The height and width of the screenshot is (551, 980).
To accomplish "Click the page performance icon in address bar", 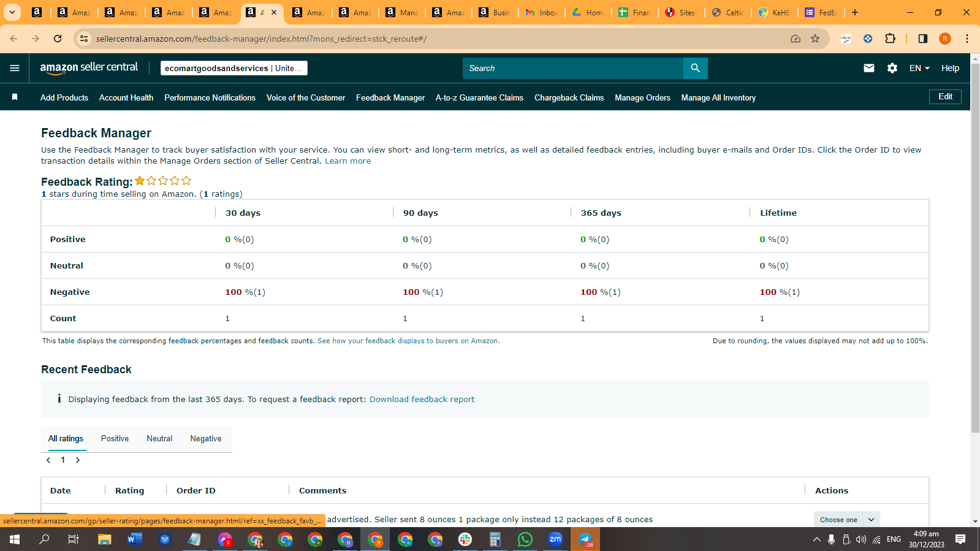I will (x=796, y=39).
